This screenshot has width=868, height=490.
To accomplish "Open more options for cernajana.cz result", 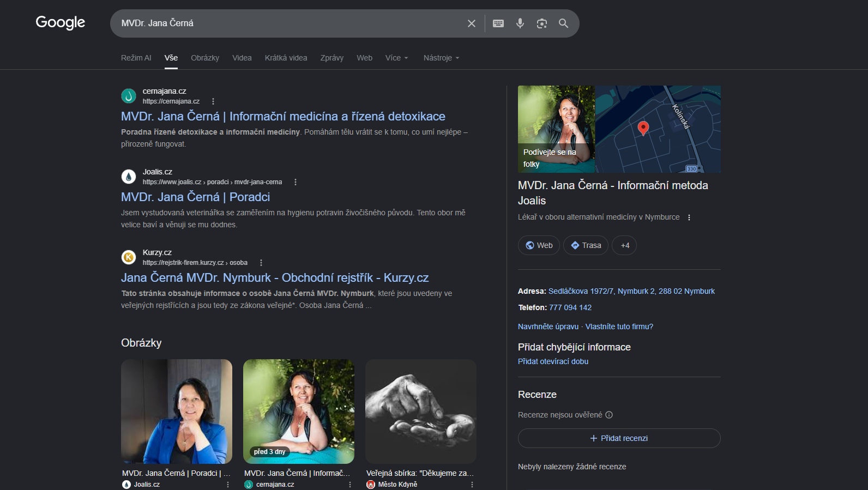I will (213, 101).
